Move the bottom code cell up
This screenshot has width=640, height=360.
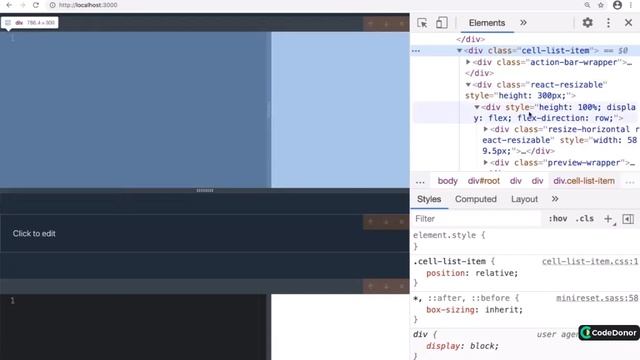371,286
